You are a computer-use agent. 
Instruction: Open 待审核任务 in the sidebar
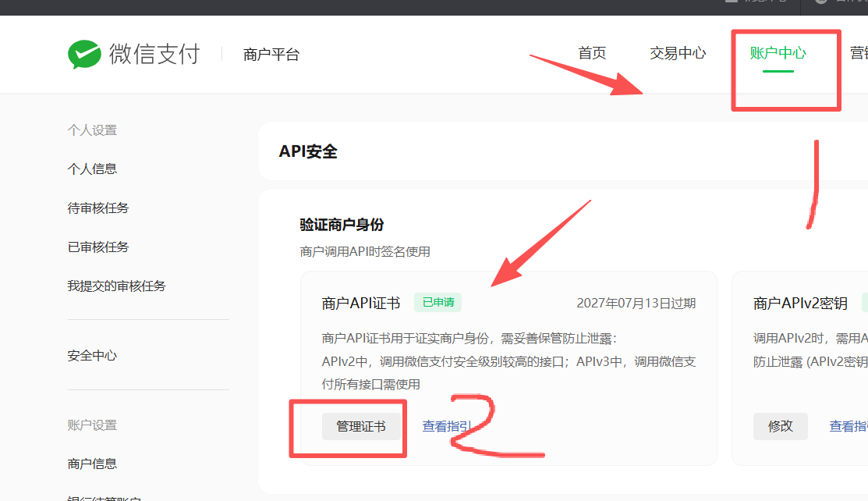(x=98, y=208)
